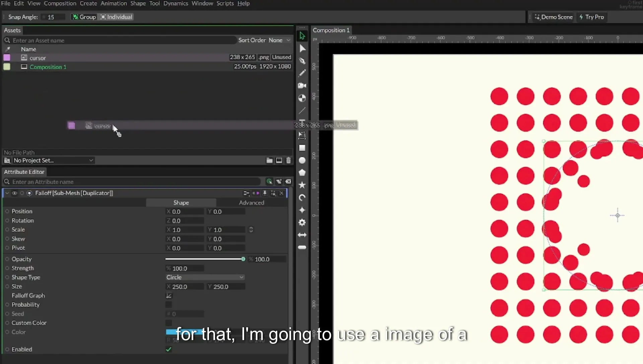
Task: Delete asset using trash icon
Action: [x=288, y=161]
